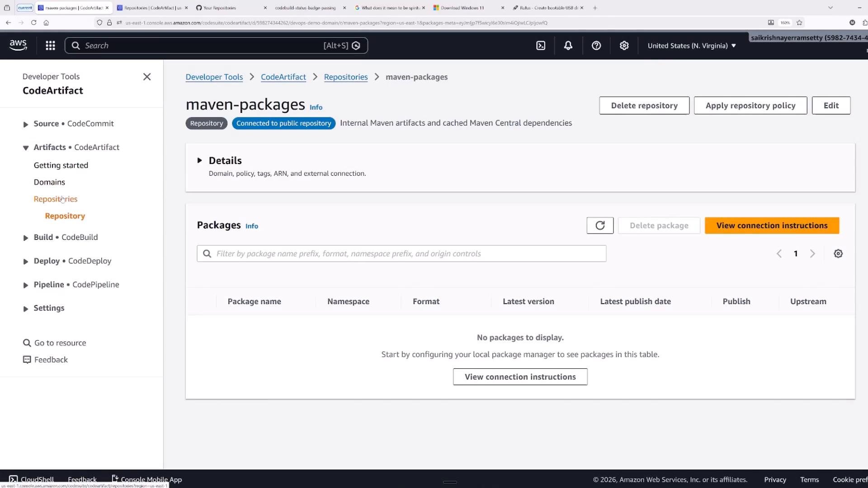Click the Edit repository button
Viewport: 868px width, 488px height.
pos(831,105)
